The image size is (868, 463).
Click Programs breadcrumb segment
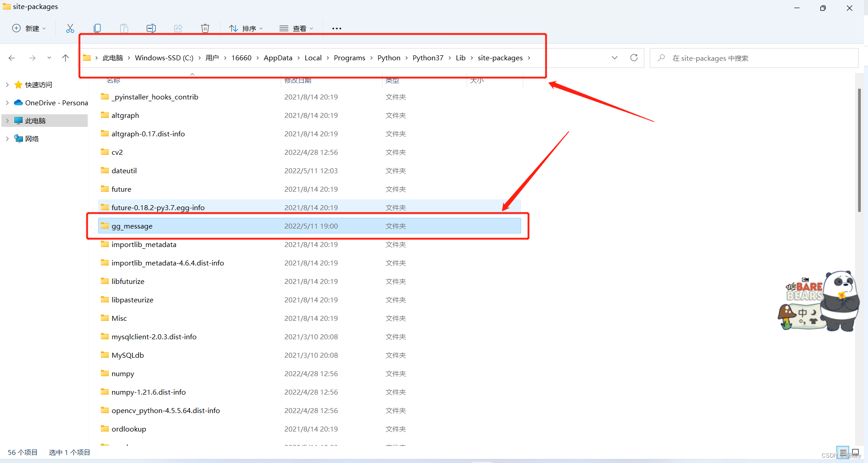[350, 58]
